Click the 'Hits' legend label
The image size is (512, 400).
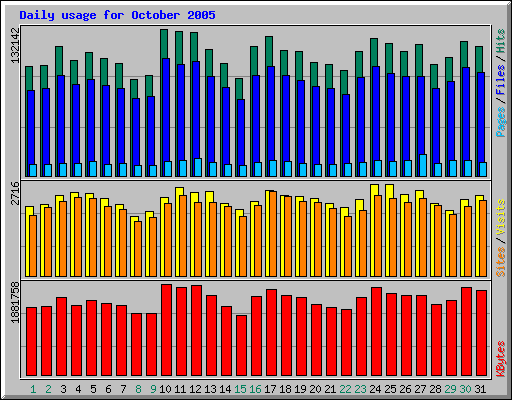click(x=500, y=41)
